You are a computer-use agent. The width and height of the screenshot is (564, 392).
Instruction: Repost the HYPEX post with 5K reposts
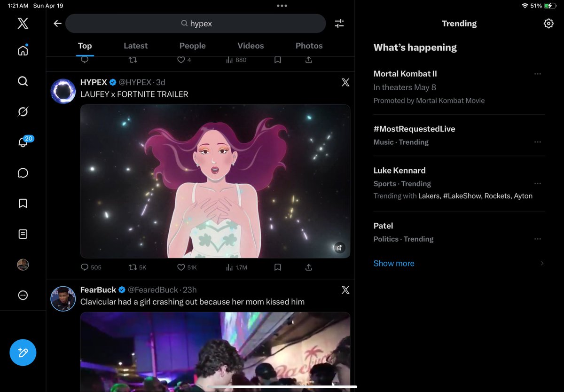click(x=138, y=267)
